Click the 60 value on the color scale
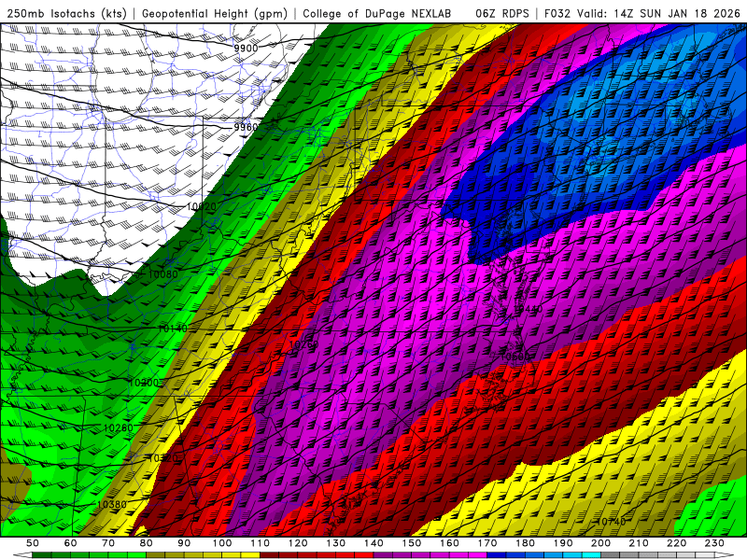This screenshot has height=560, width=747. 70,543
